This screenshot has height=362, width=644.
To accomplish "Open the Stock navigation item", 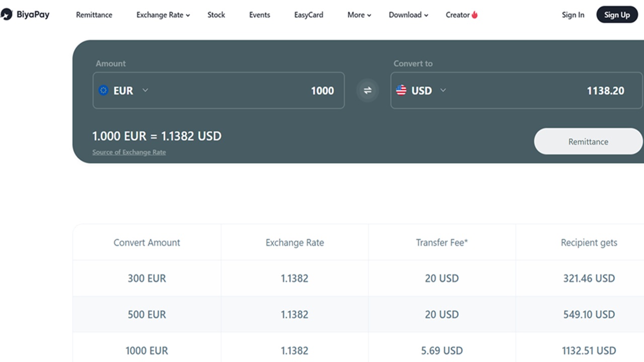I will pos(216,15).
